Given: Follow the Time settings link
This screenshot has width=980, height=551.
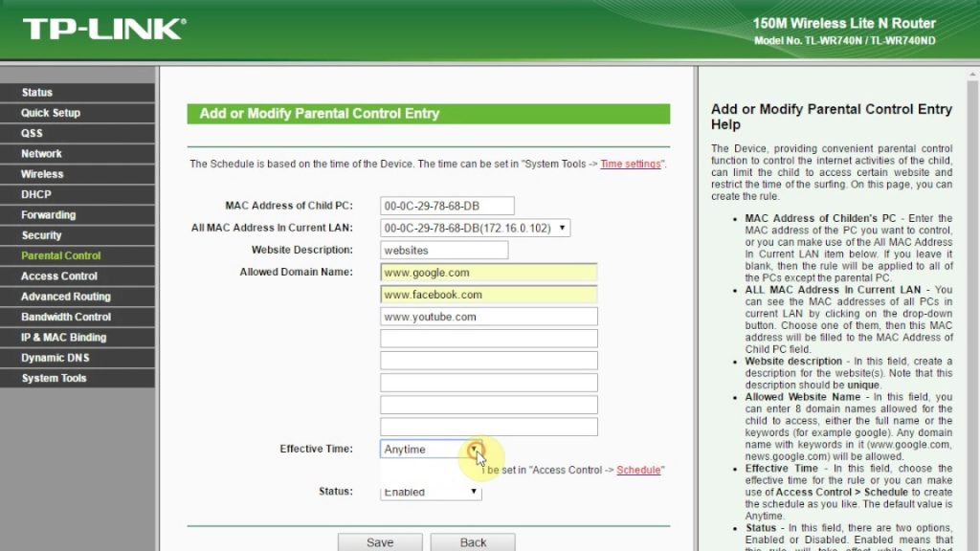Looking at the screenshot, I should click(630, 164).
